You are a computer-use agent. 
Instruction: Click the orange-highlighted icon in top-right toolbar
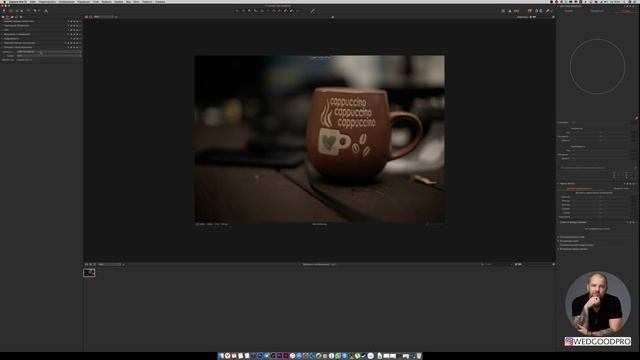pyautogui.click(x=530, y=11)
